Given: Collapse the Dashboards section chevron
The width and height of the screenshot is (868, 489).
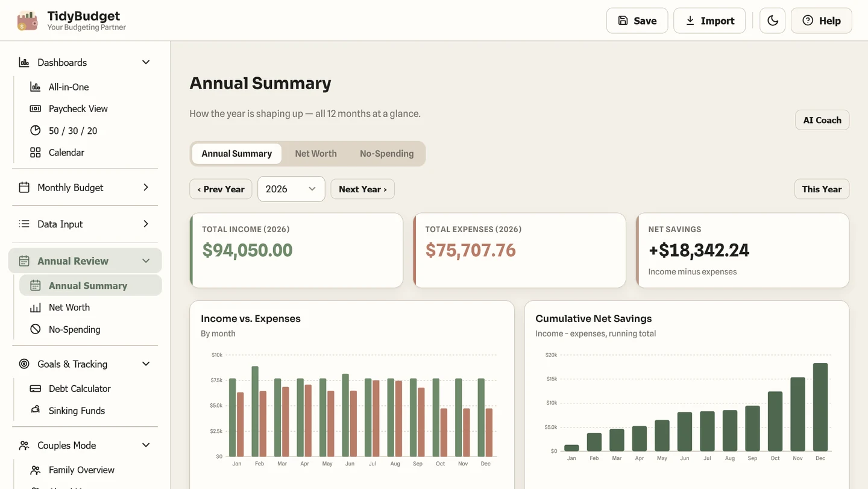Looking at the screenshot, I should tap(146, 62).
